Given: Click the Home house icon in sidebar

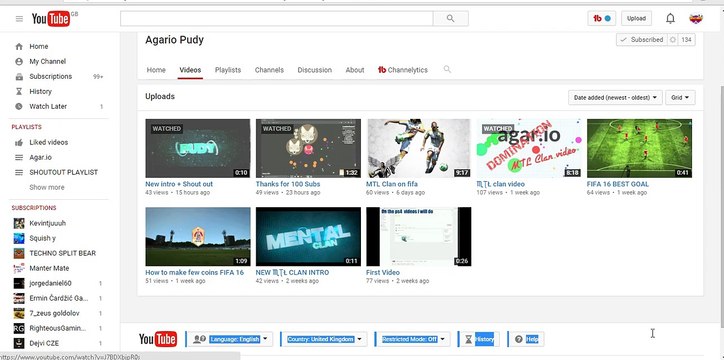Looking at the screenshot, I should tap(19, 47).
